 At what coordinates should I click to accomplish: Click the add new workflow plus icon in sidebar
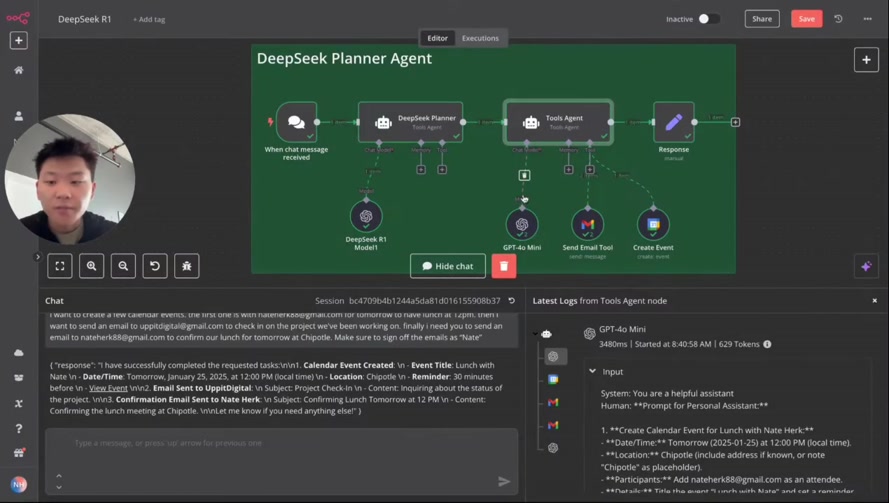19,41
